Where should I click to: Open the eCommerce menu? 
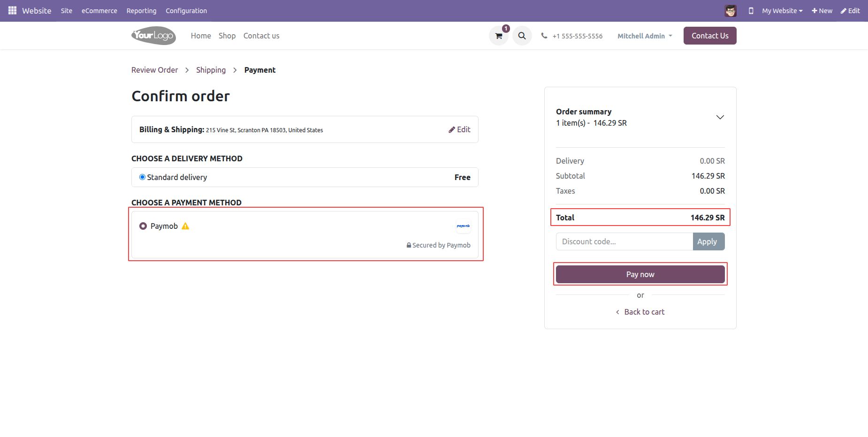(x=99, y=11)
